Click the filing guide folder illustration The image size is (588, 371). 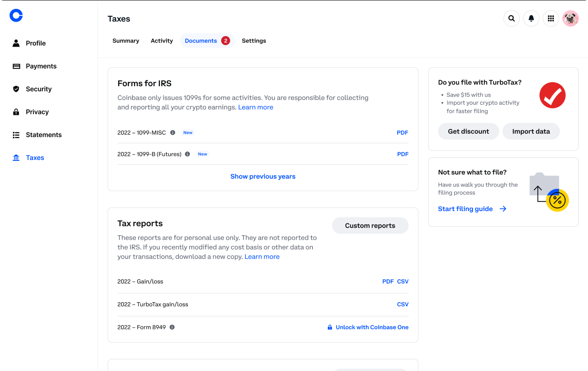(549, 192)
